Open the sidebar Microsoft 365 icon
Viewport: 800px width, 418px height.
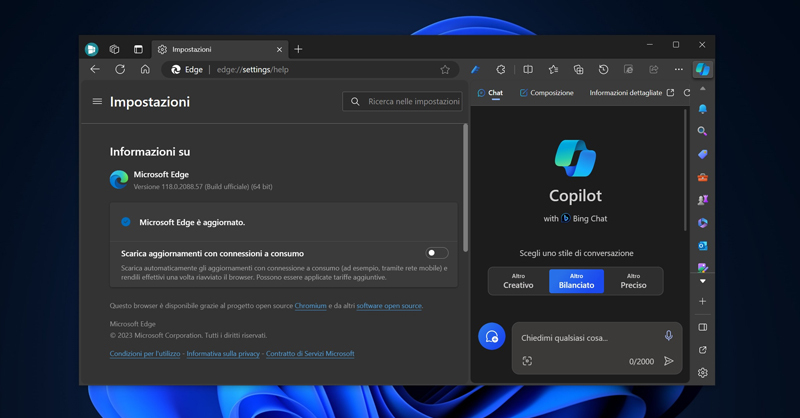click(703, 223)
